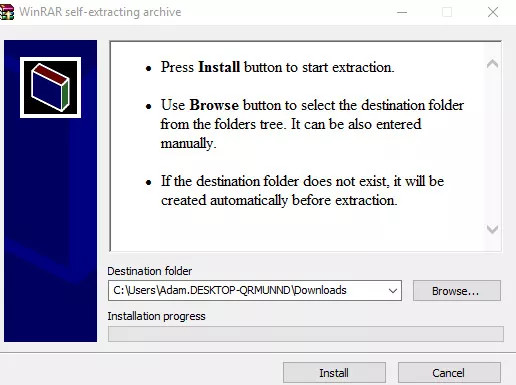516x385 pixels.
Task: Click the WinRAR icon in the title bar
Action: (6, 12)
